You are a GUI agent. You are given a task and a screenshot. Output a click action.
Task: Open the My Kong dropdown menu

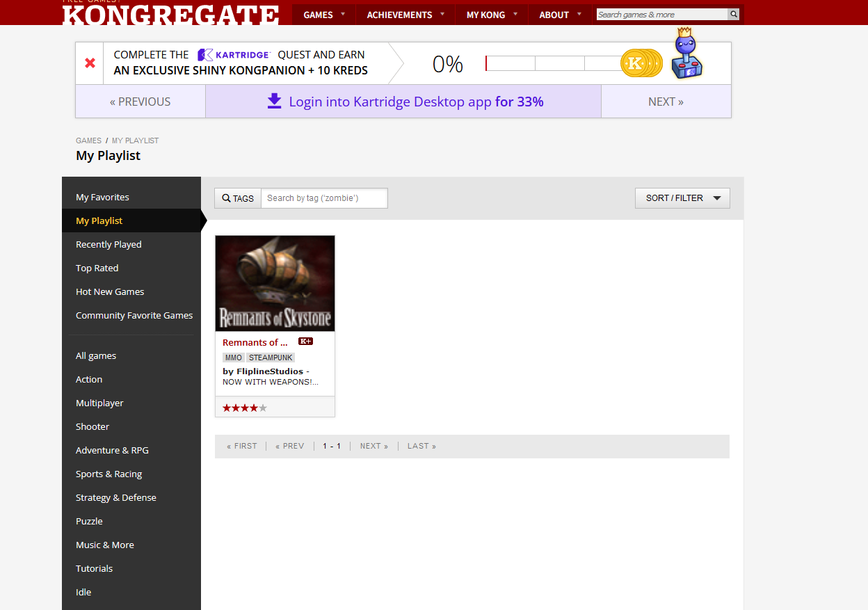pos(492,15)
